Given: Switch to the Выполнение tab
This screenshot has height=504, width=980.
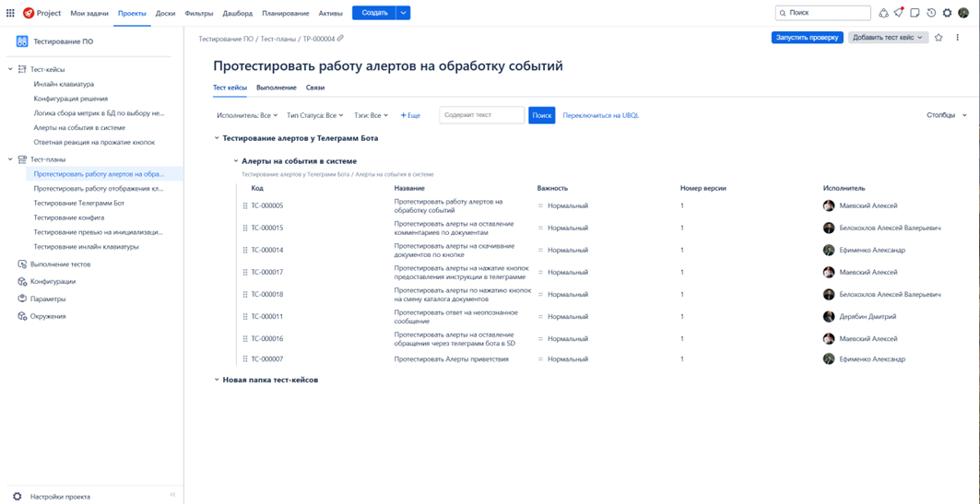Looking at the screenshot, I should (276, 88).
